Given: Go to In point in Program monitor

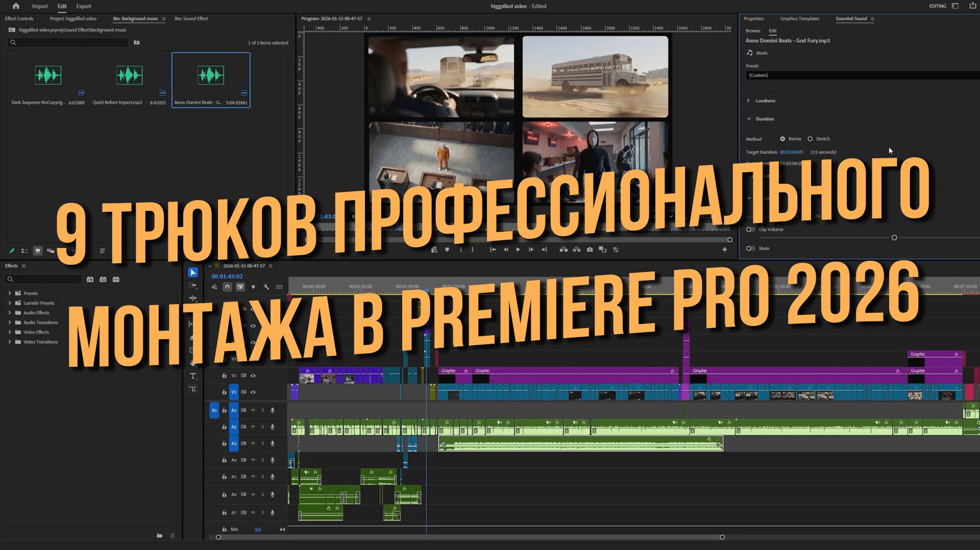Looking at the screenshot, I should click(493, 249).
